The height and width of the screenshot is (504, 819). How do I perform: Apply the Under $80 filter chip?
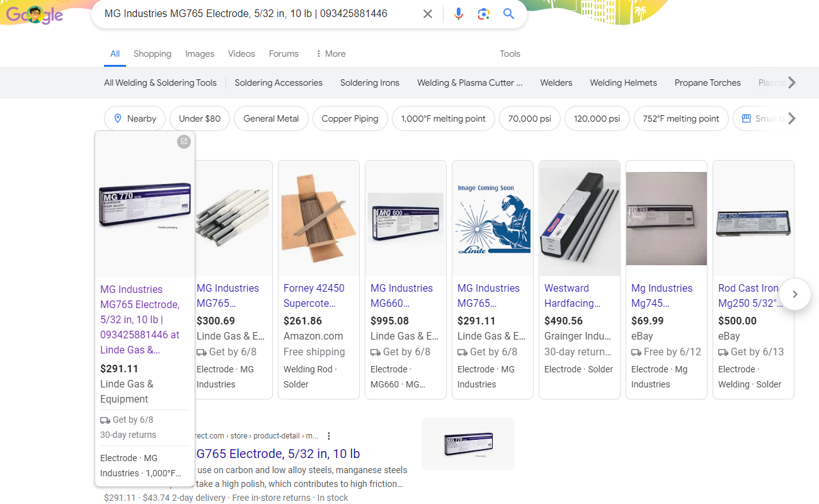point(200,118)
